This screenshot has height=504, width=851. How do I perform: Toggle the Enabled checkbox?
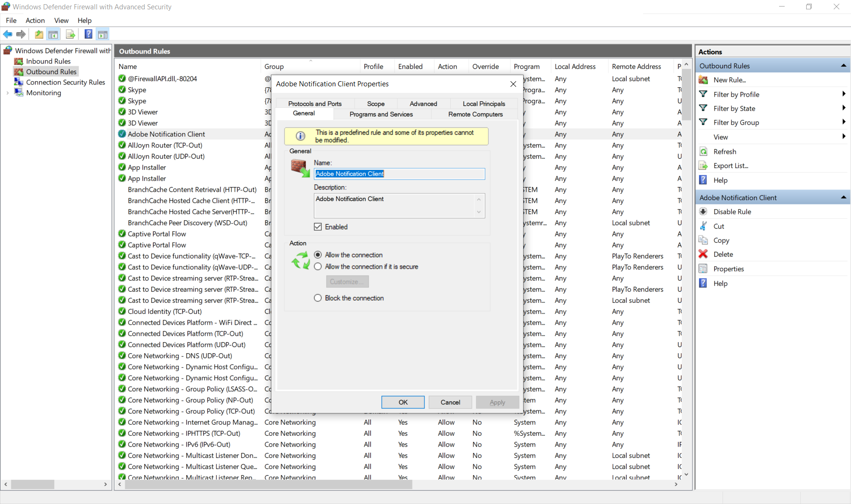[x=318, y=227]
